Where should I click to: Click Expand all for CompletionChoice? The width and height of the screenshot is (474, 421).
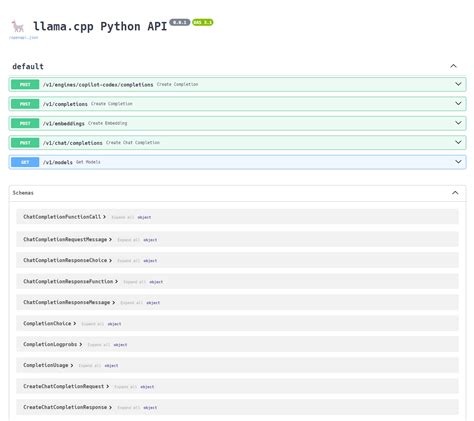pos(92,324)
